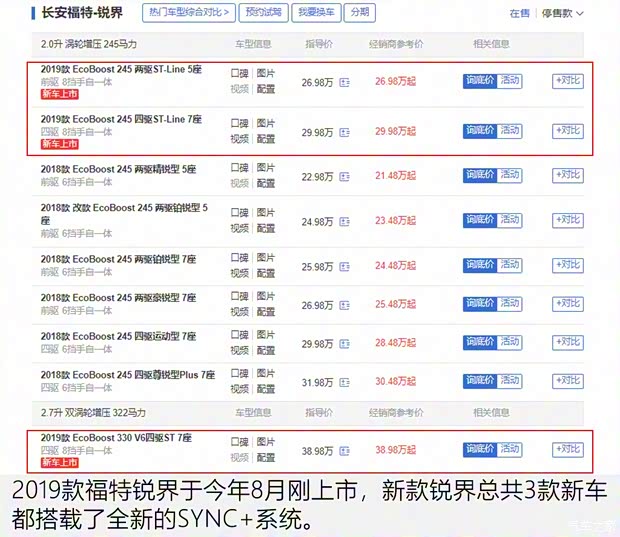Click 询底价 for 两驱ST-Line 5座
Screen dimensions: 620x537
coord(480,81)
